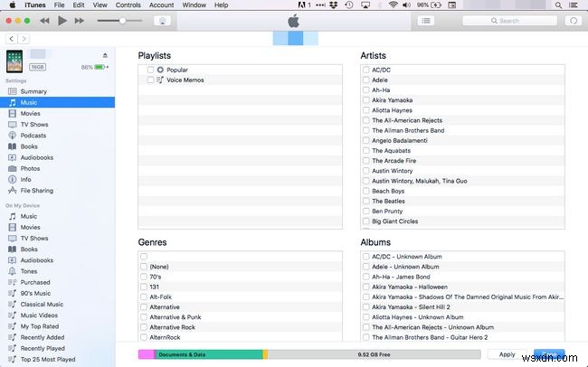
Task: Open the My Top Rated playlist
Action: coord(40,326)
